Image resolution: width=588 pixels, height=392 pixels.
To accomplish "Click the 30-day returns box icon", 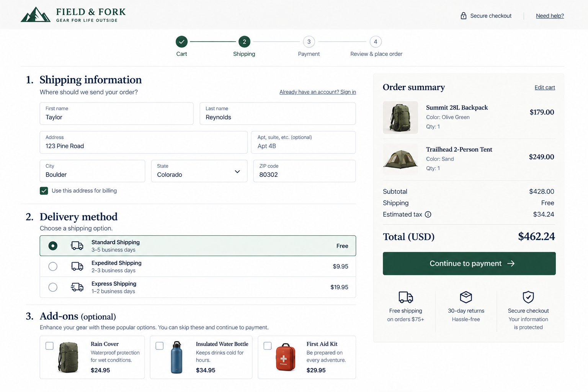I will click(x=466, y=297).
